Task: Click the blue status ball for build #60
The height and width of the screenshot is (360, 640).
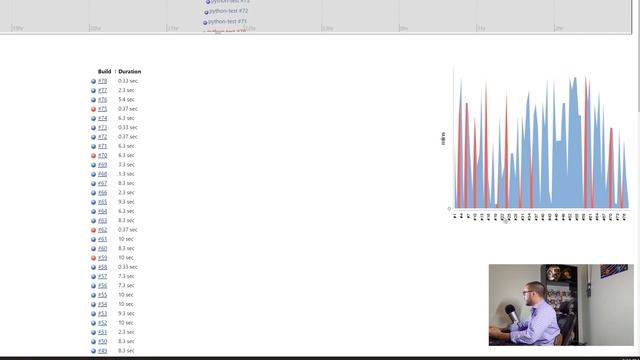Action: point(93,249)
